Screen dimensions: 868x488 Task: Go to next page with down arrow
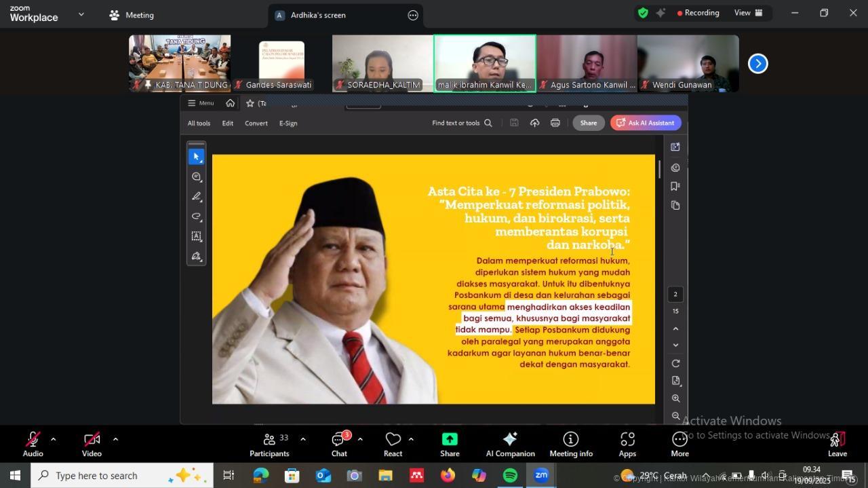[675, 345]
